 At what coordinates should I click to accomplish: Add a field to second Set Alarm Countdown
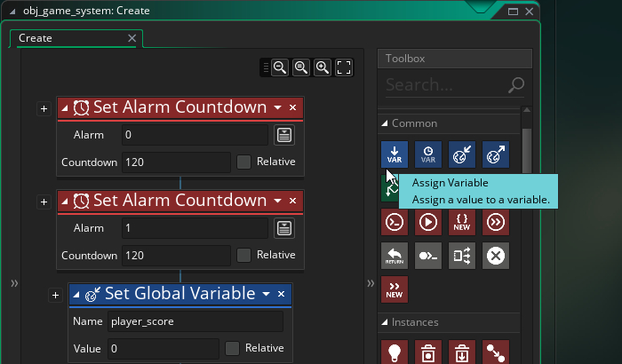click(x=44, y=202)
